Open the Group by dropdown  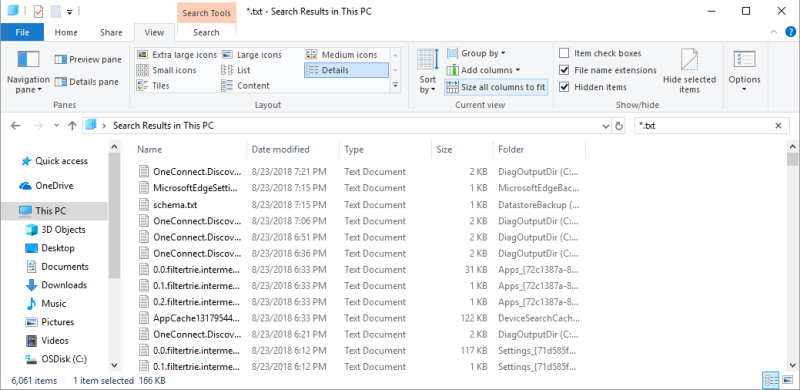point(476,53)
